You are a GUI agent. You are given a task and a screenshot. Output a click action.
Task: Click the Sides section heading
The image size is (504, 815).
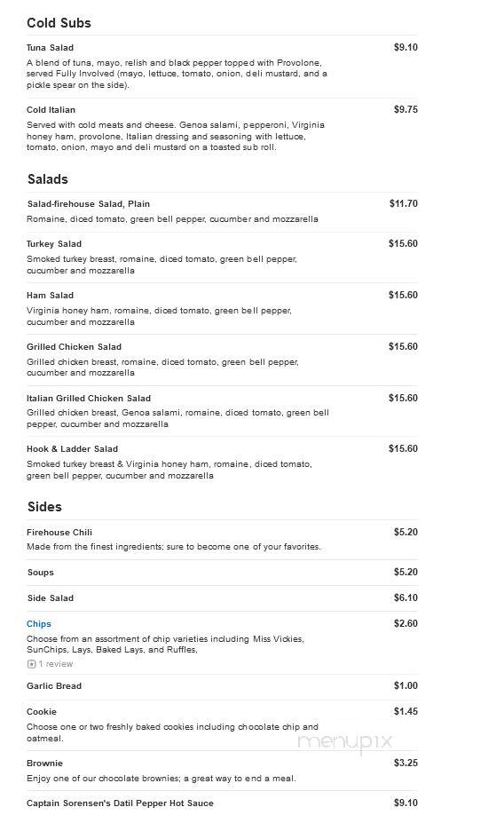point(44,507)
